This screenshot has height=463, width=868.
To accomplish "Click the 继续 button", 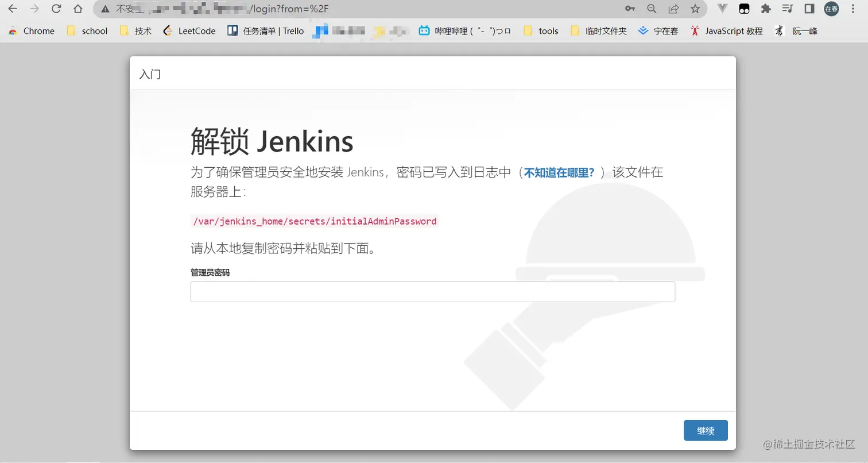I will 706,431.
